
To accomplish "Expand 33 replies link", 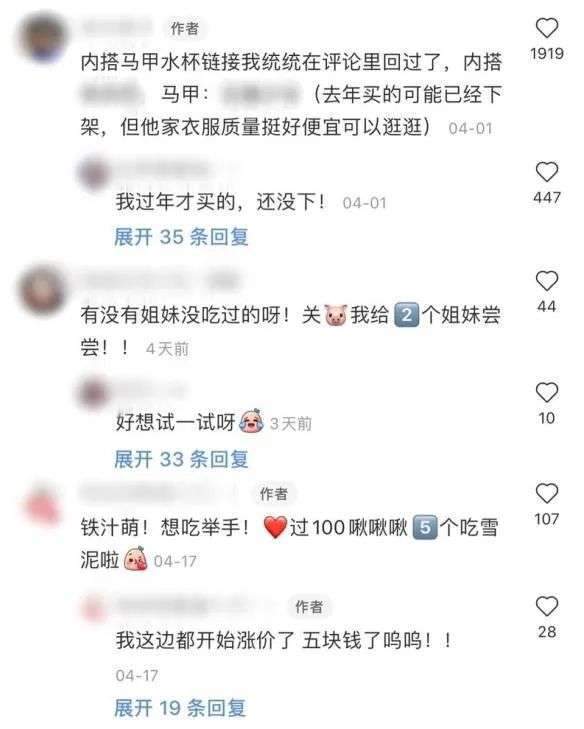I will pos(181,459).
